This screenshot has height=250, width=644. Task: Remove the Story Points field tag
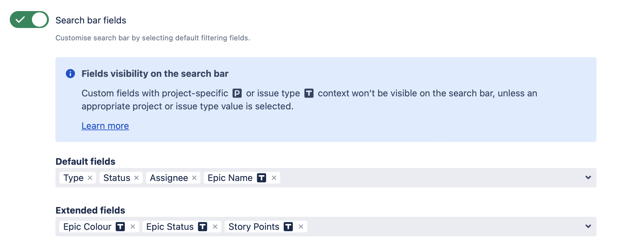[x=301, y=227]
